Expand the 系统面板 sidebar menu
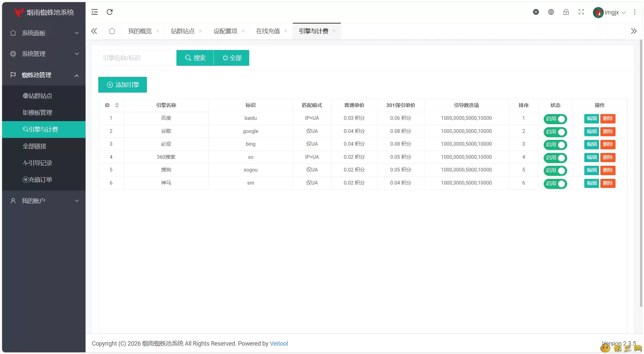Screen dimensions: 644x354 [x=44, y=33]
